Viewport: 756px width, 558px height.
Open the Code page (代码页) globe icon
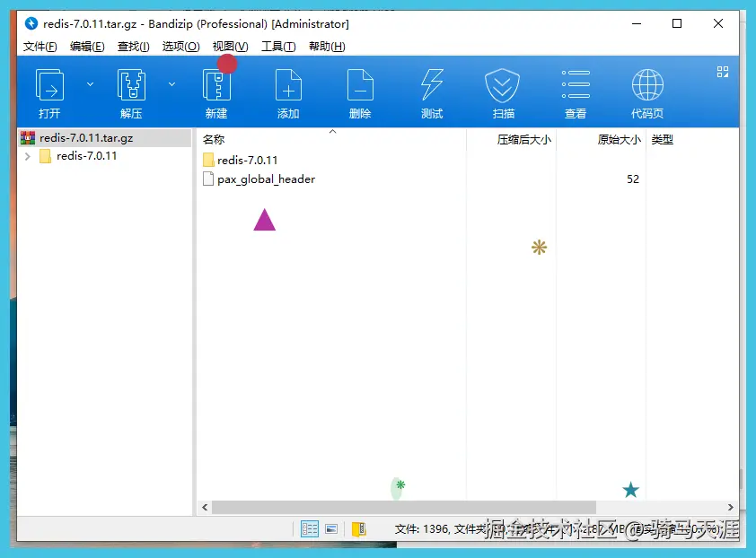pyautogui.click(x=647, y=85)
